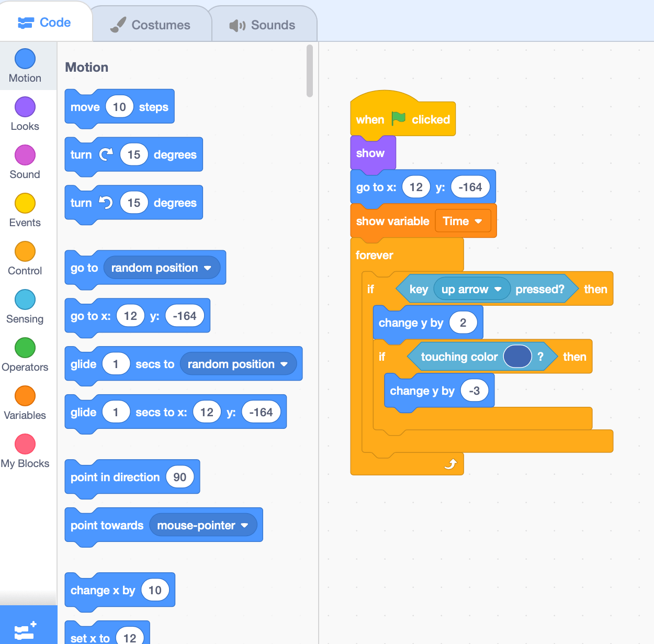Open the Costumes tab
Image resolution: width=654 pixels, height=644 pixels.
pos(152,25)
